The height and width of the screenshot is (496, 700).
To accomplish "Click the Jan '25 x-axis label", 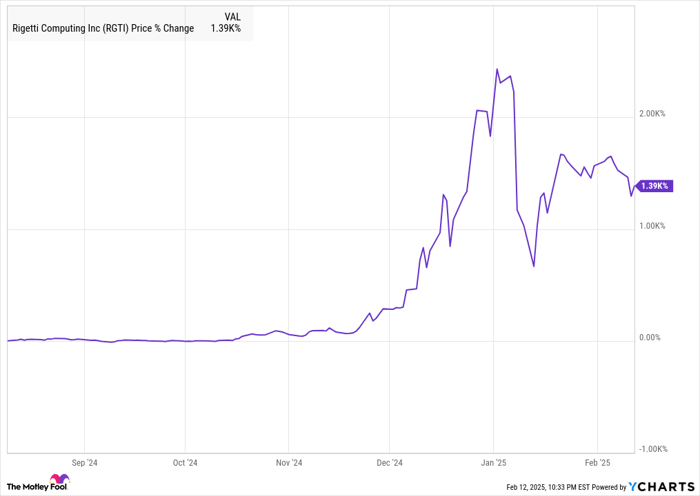I will [493, 463].
